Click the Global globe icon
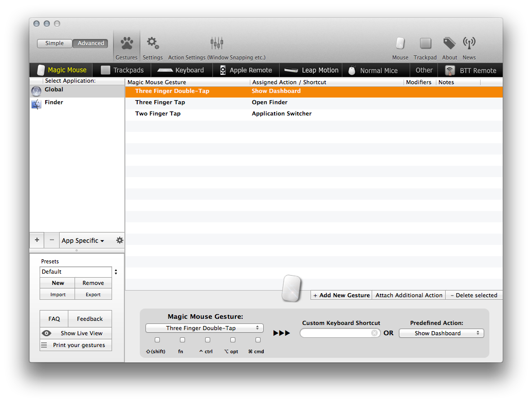 [x=36, y=91]
